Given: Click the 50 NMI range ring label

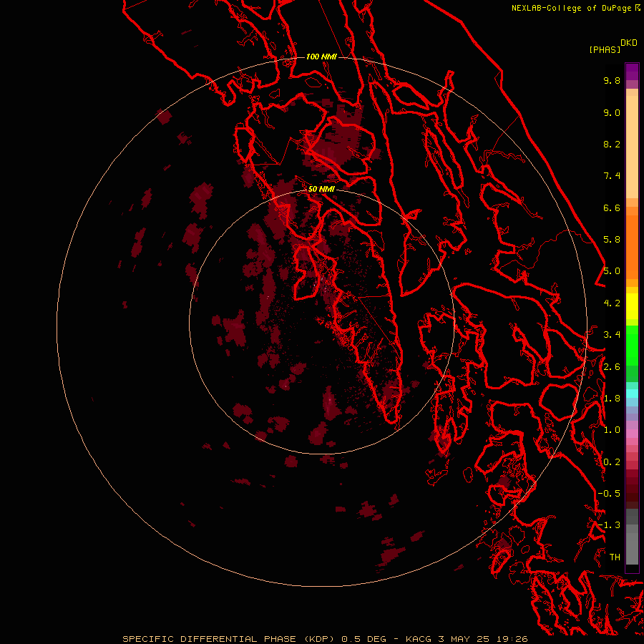Looking at the screenshot, I should tap(321, 189).
